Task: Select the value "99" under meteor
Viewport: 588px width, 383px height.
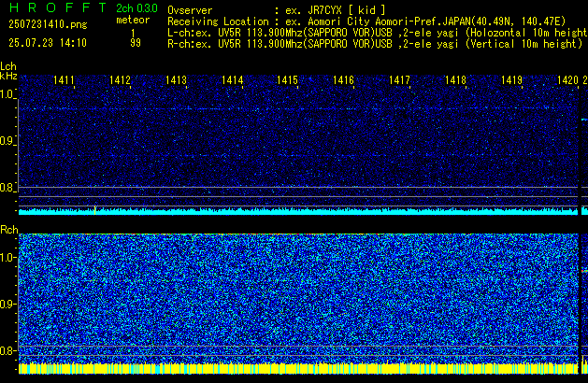Action: pos(136,43)
